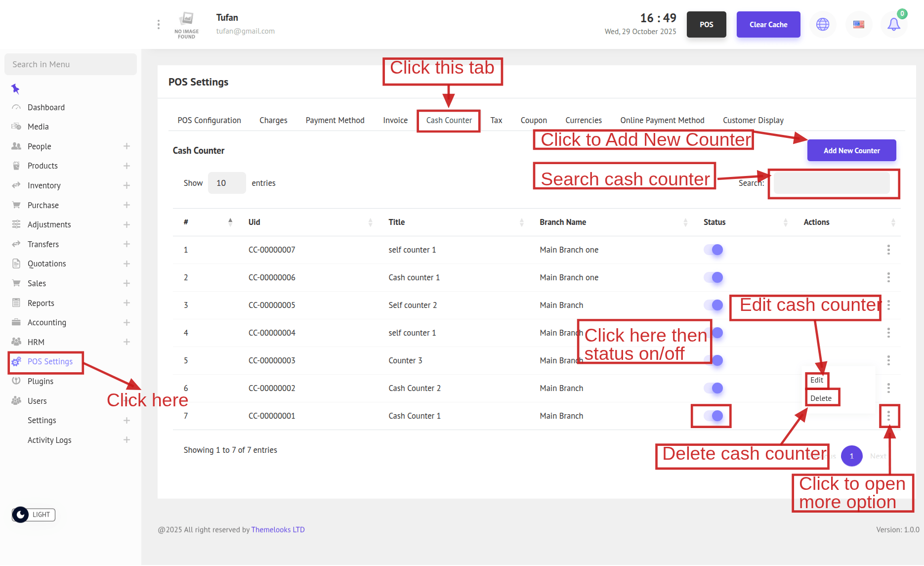924x566 pixels.
Task: Open actions menu for CC-00000001 row
Action: tap(888, 416)
